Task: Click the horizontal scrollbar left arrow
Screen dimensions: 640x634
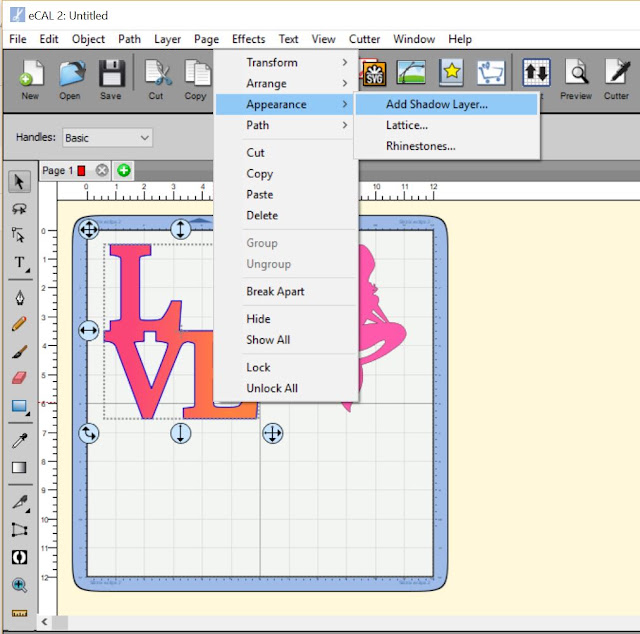Action: (x=44, y=622)
